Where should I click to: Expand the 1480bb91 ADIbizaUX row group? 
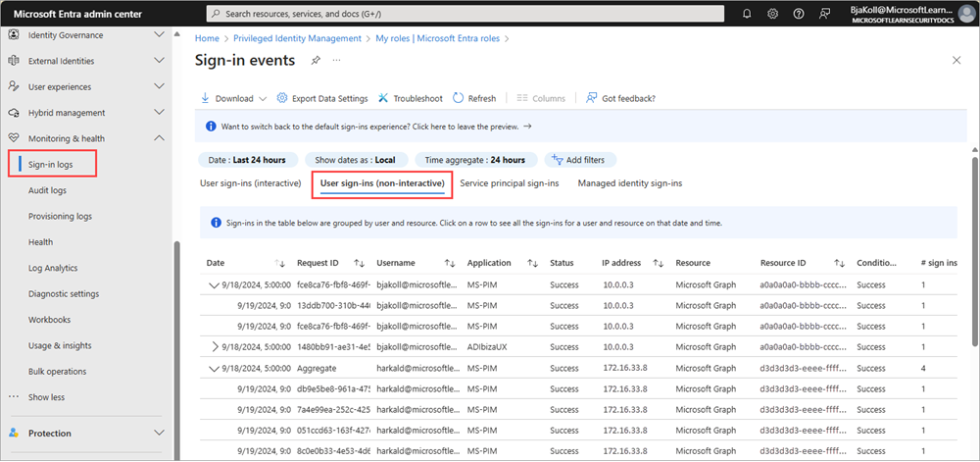[x=216, y=346]
